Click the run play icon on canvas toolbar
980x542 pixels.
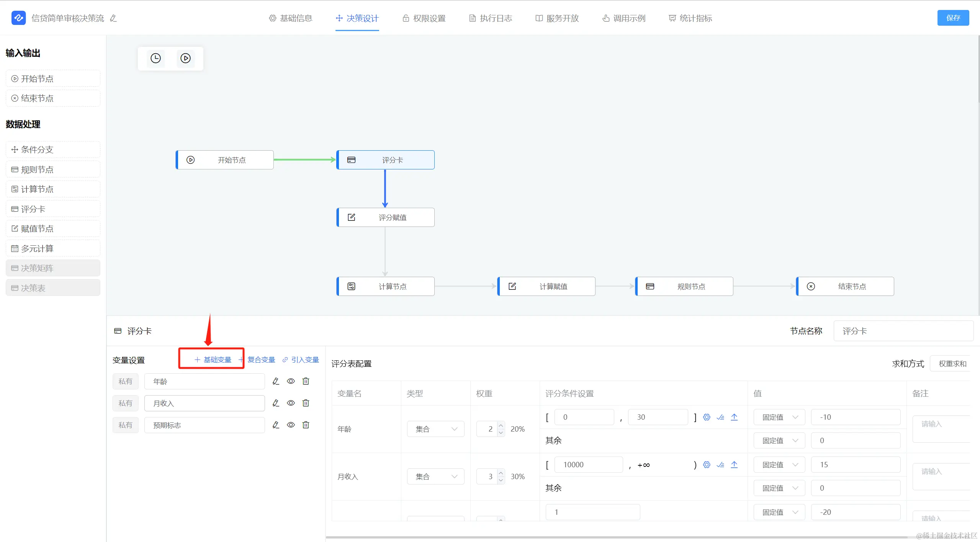coord(185,58)
